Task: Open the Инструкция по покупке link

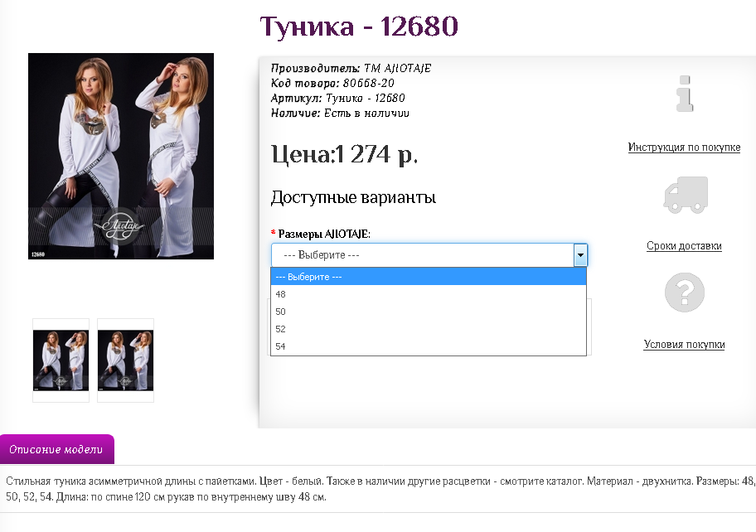Action: 684,147
